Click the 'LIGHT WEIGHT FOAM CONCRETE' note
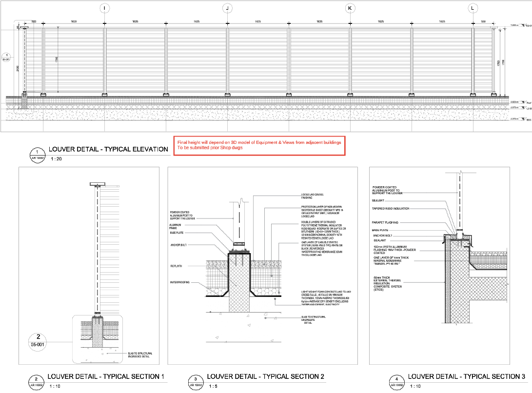This screenshot has height=393, width=532. click(326, 298)
